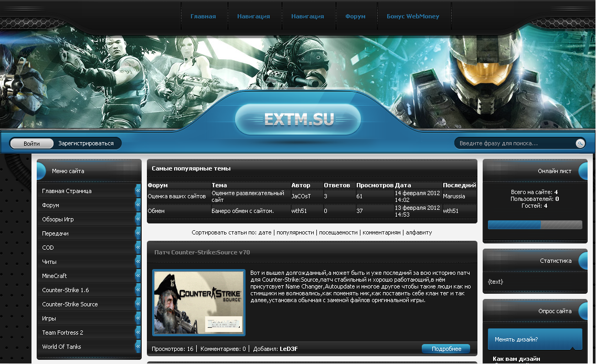Open forum Оценка ваших сайтов
Viewport: 596px width, 364px height.
[x=177, y=196]
